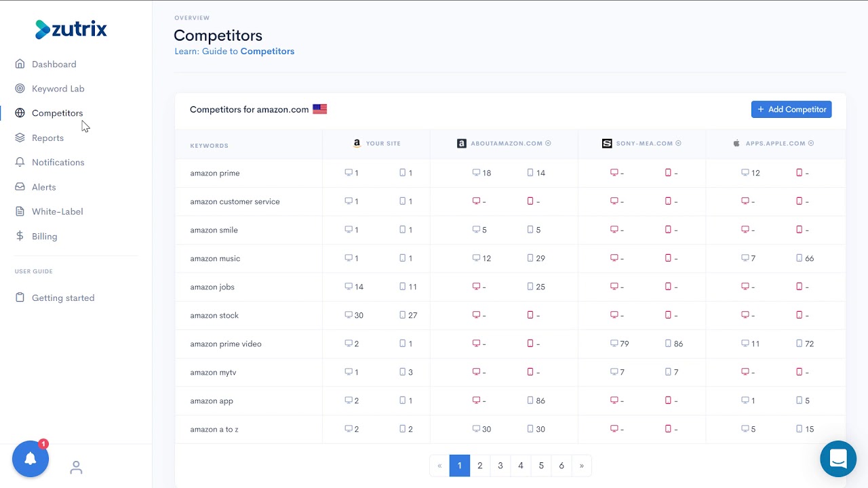Screen dimensions: 868x488
Task: Click the "amazon music" keyword
Action: (x=215, y=259)
